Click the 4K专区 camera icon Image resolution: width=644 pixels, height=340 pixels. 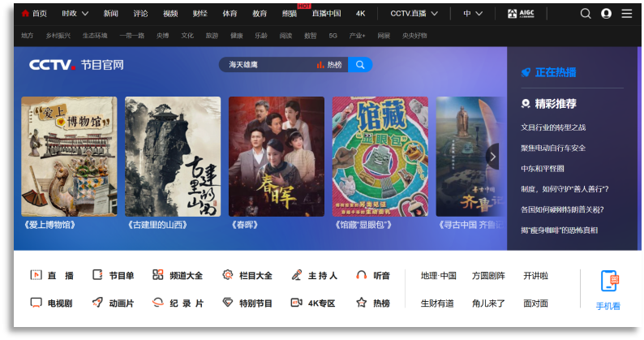[297, 303]
